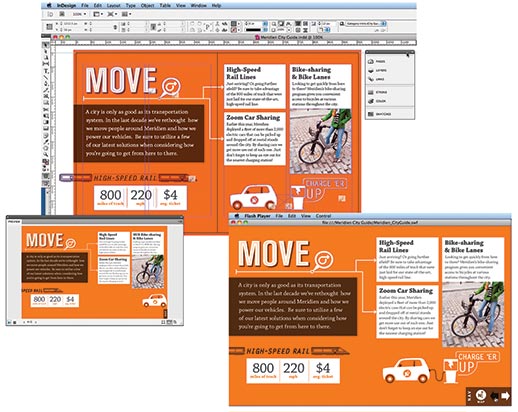Image resolution: width=518 pixels, height=412 pixels.
Task: Click play button in Preview panel
Action: pyautogui.click(x=9, y=322)
